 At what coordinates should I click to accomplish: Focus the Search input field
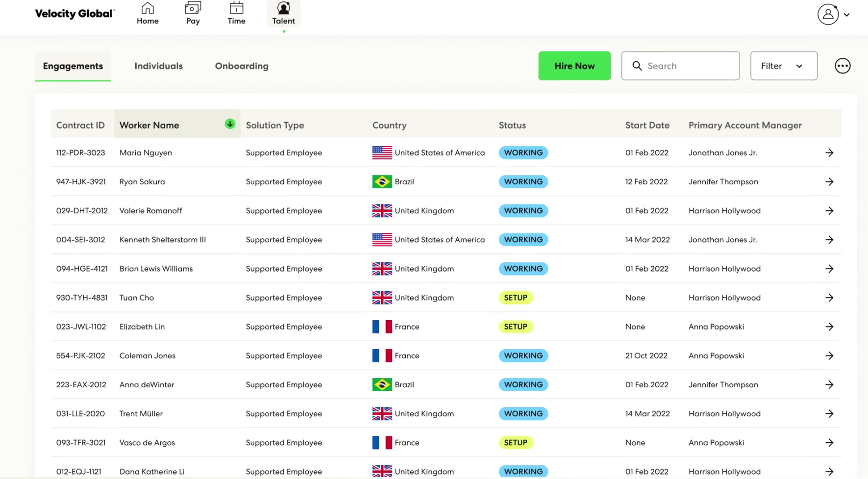[680, 66]
